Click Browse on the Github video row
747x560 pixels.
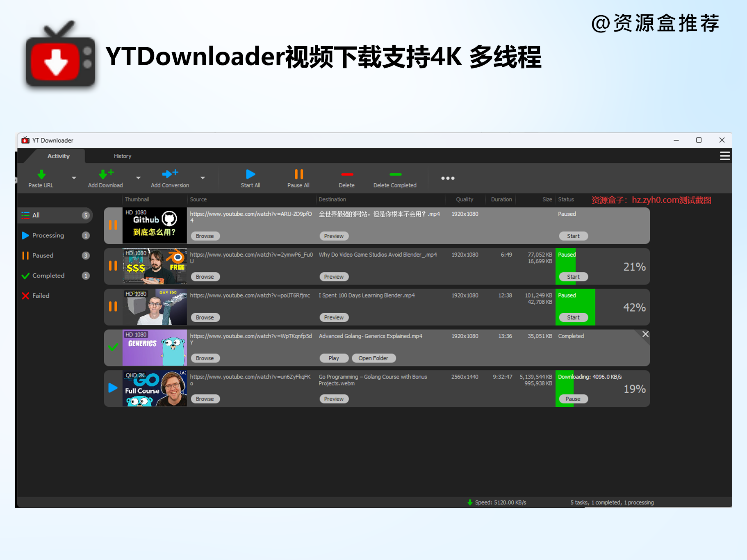[205, 236]
